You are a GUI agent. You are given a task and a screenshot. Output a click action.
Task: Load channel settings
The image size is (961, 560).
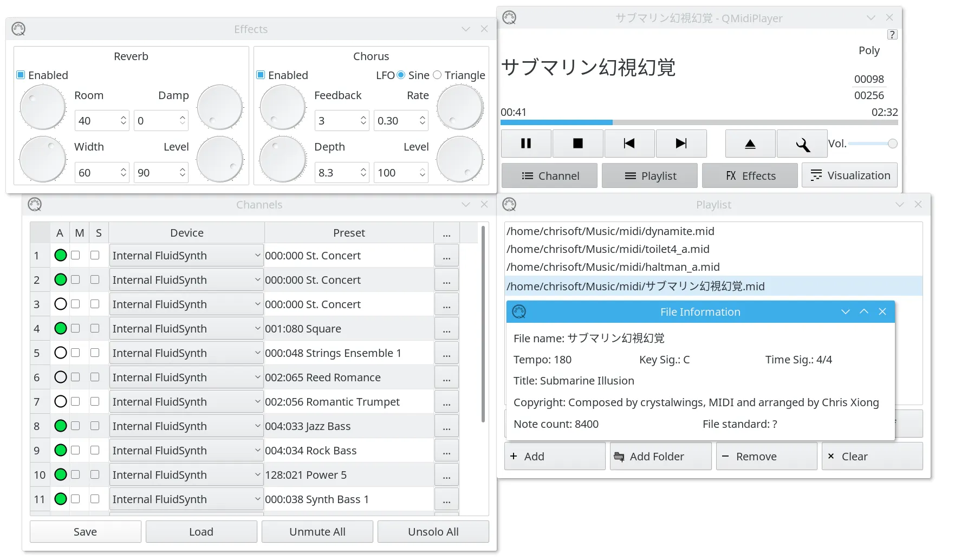coord(202,532)
